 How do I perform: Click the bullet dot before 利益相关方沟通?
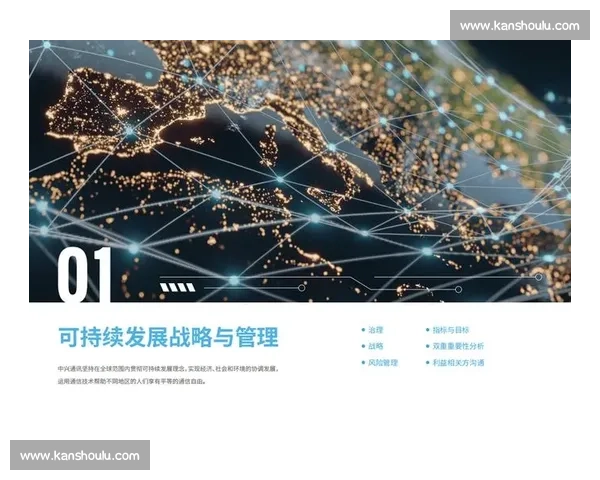coord(427,362)
